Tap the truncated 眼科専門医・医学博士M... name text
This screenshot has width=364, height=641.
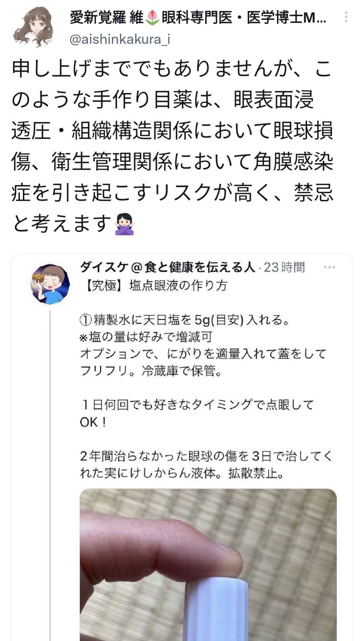pyautogui.click(x=244, y=18)
